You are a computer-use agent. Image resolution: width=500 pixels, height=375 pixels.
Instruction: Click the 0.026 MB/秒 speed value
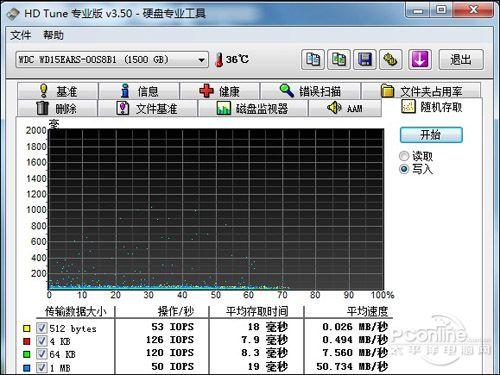[x=355, y=327]
